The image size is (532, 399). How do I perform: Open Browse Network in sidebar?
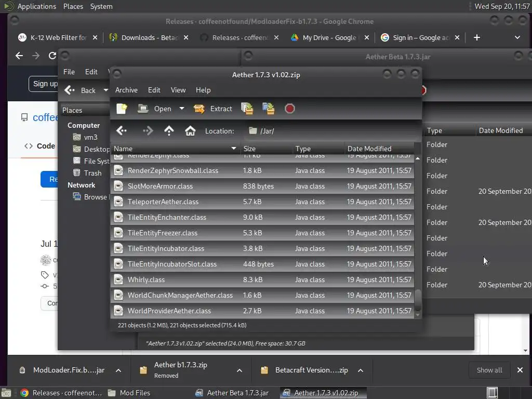90,197
